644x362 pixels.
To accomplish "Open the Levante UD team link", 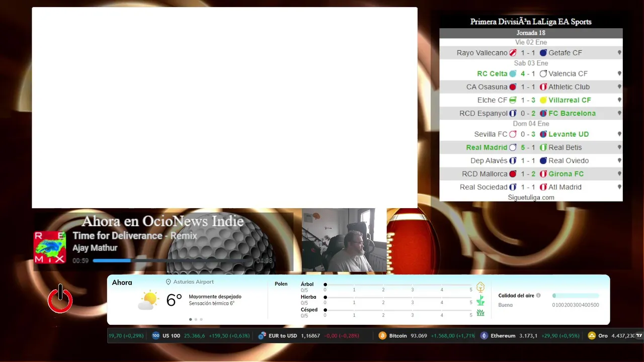I will tap(569, 134).
